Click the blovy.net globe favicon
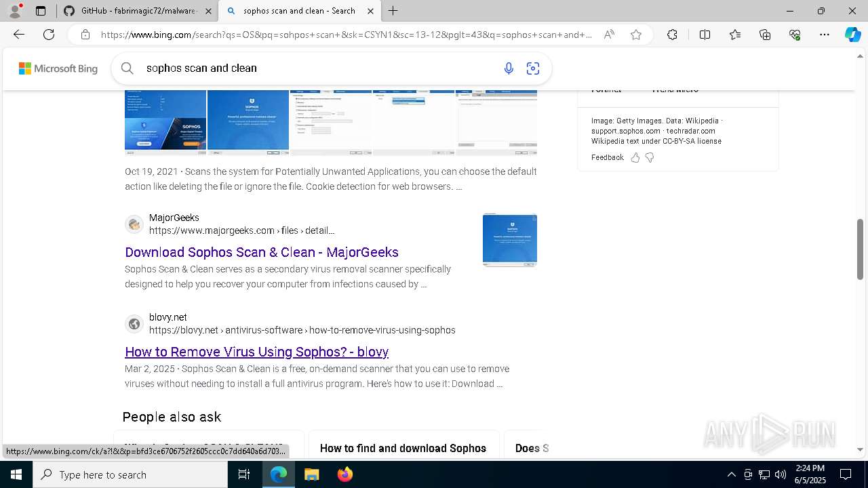The height and width of the screenshot is (488, 868). pos(134,323)
